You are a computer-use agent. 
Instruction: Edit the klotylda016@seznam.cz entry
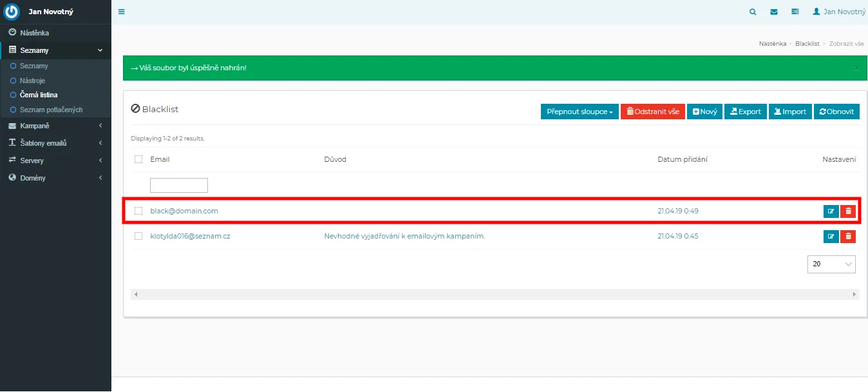(x=831, y=237)
